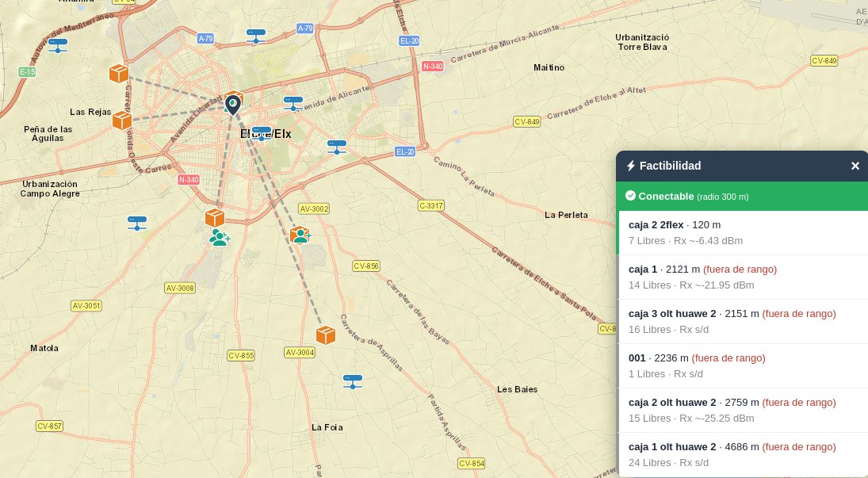Click the 'Maitino' map label

point(549,67)
